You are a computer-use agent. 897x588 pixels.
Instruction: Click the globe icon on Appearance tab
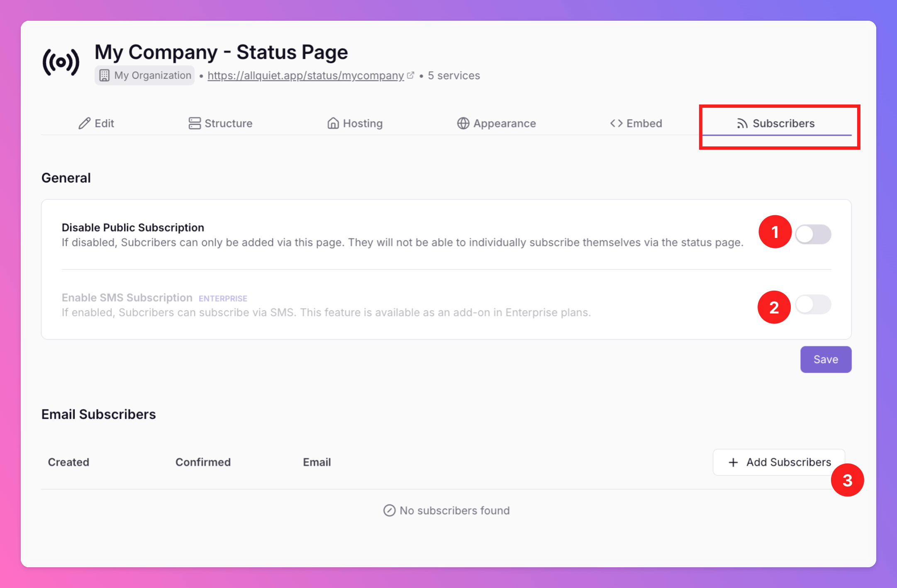[463, 123]
